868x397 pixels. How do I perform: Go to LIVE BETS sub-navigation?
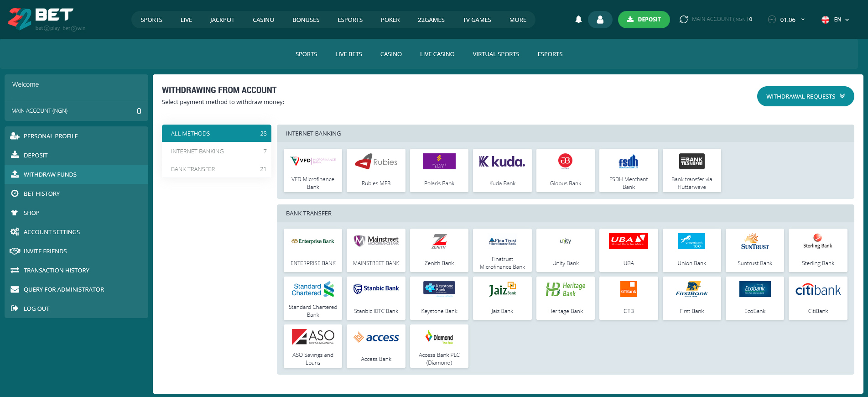click(x=348, y=54)
